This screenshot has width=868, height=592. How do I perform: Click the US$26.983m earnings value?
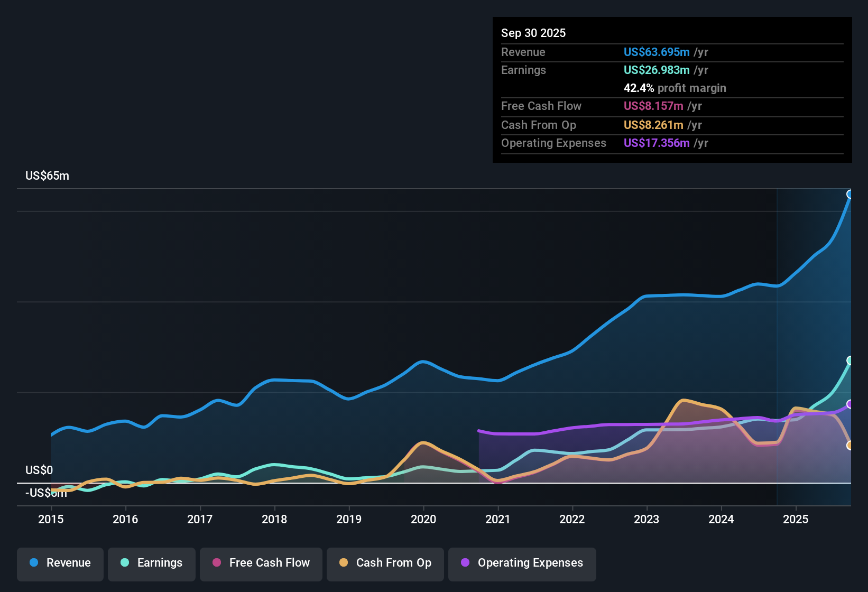coord(656,70)
